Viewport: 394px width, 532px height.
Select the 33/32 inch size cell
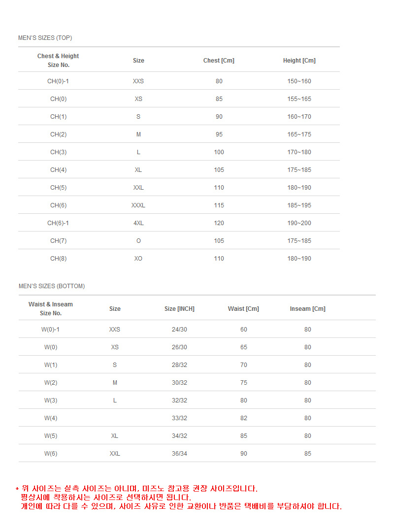tap(179, 418)
